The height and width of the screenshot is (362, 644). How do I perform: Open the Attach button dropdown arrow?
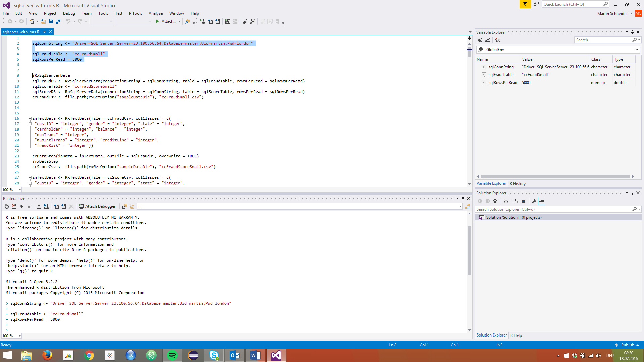tap(179, 21)
